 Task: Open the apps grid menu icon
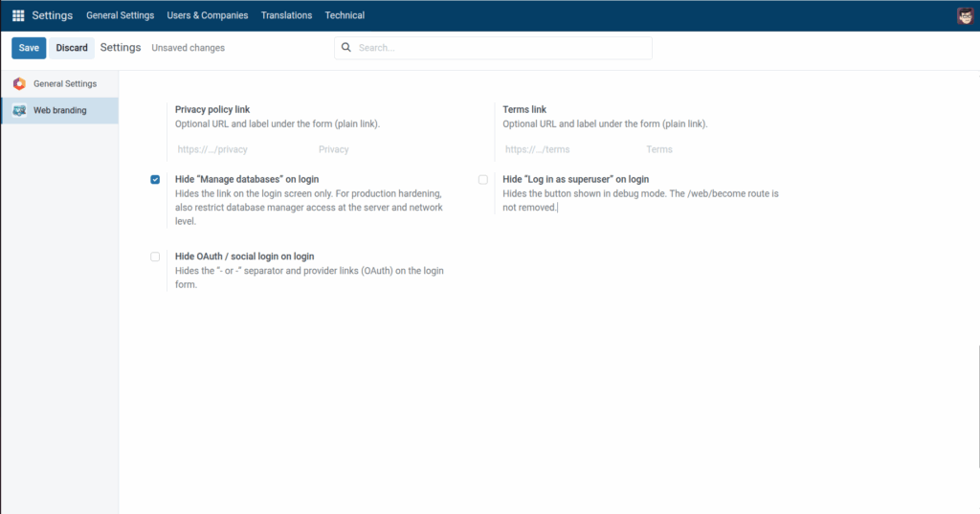18,15
